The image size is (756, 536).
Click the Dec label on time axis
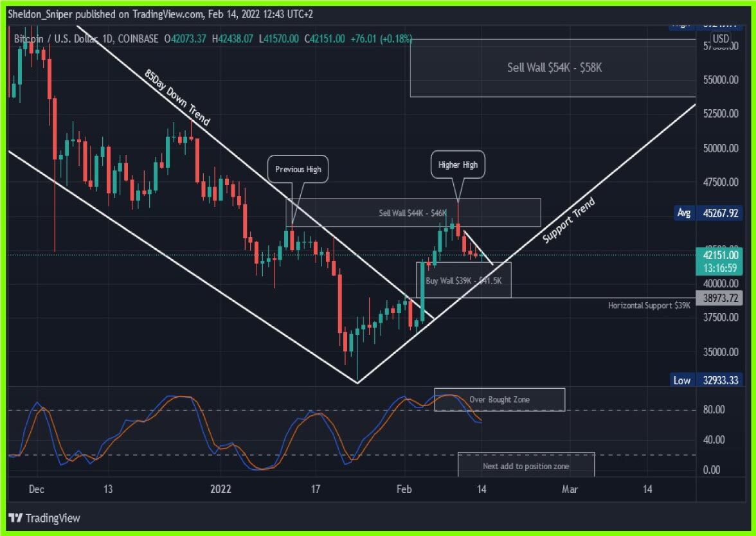(36, 489)
